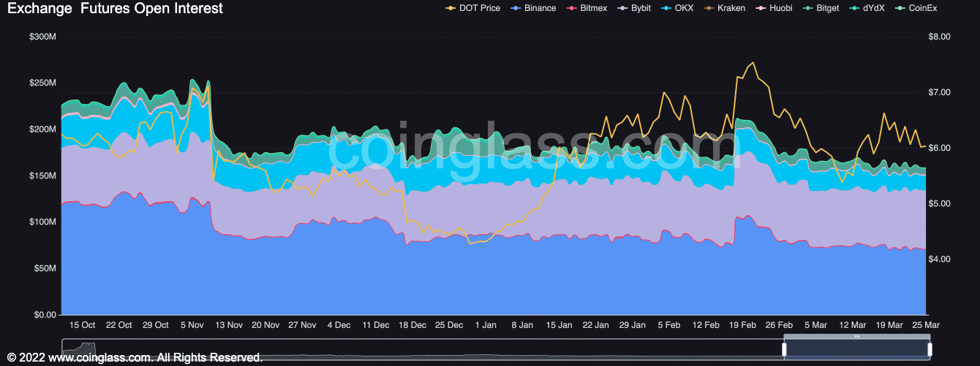Click the 29 Oct date label
980x366 pixels.
point(155,325)
